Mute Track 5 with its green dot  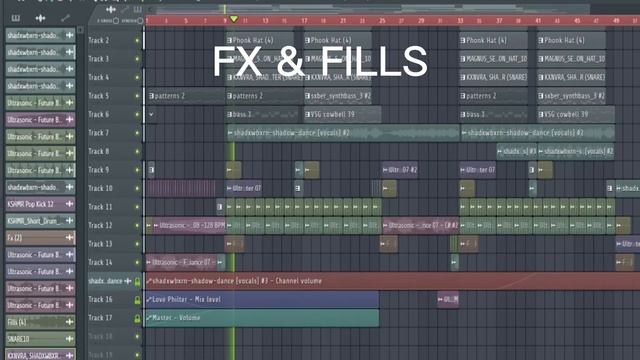click(x=137, y=96)
